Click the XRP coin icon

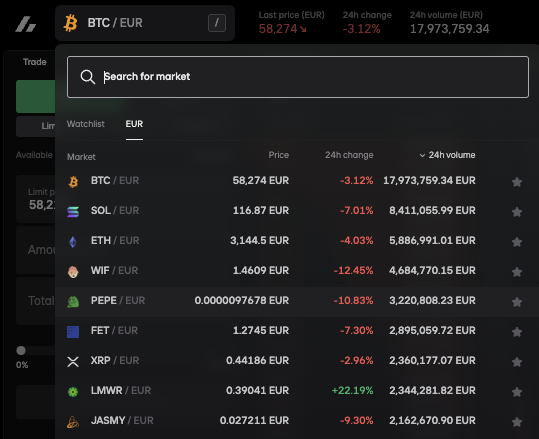pos(73,362)
